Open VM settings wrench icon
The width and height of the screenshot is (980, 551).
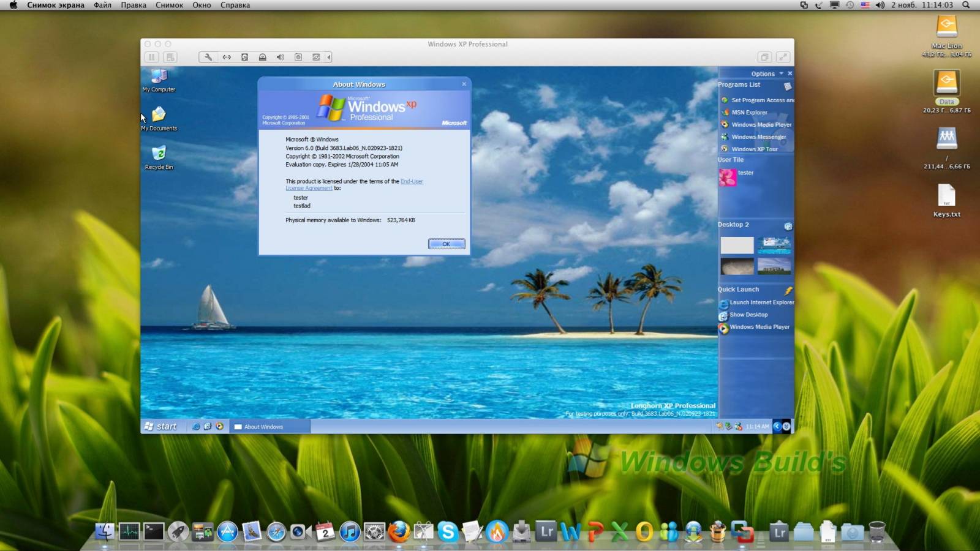tap(208, 57)
